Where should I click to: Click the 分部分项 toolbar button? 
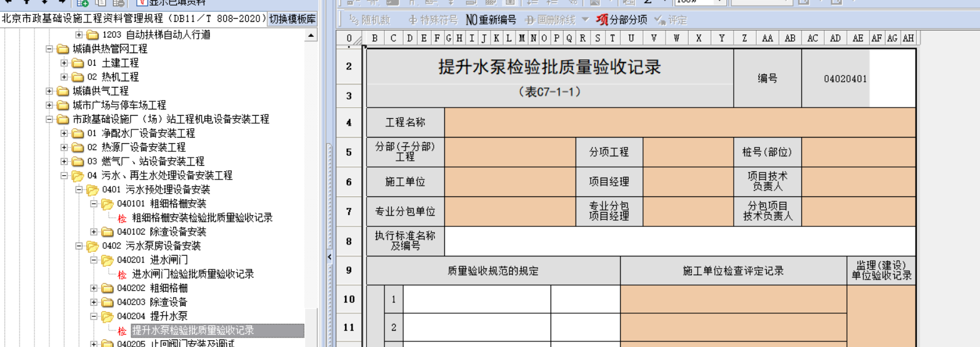coord(621,19)
